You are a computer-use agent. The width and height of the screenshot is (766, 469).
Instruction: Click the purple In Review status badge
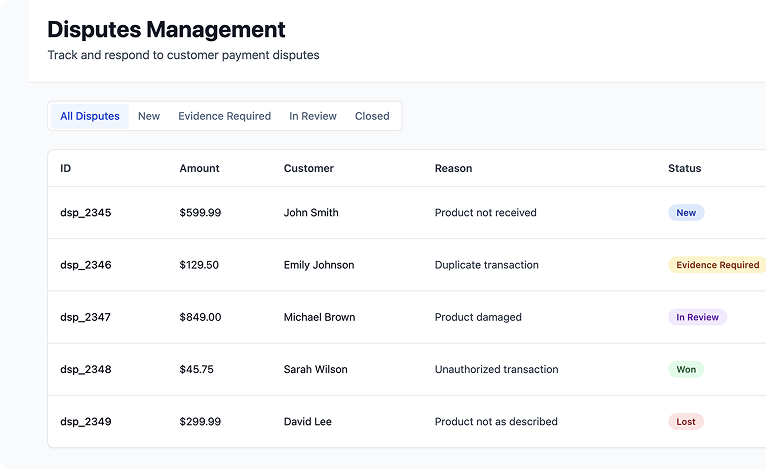click(x=697, y=317)
